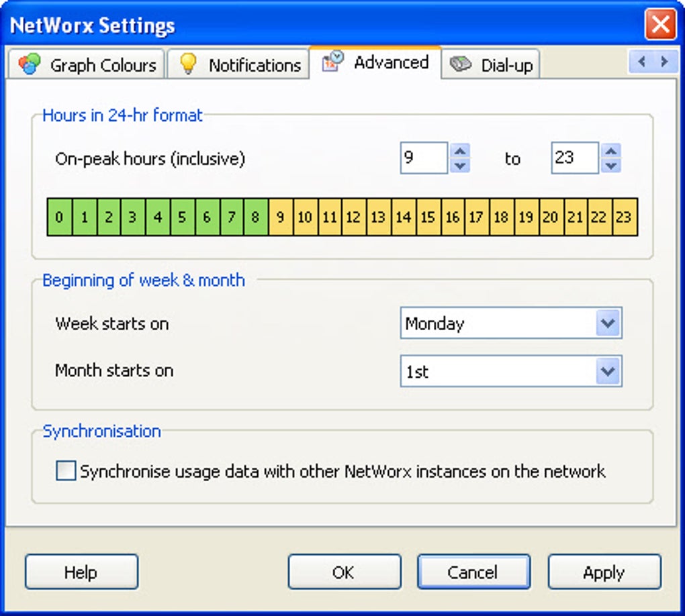Switch to the Graph Colours tab
Image resolution: width=685 pixels, height=616 pixels.
(86, 64)
